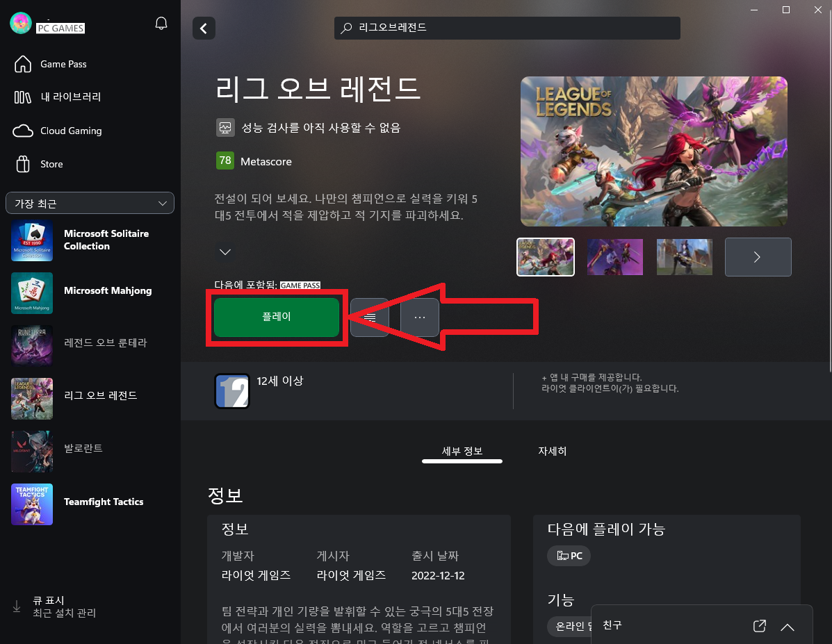Image resolution: width=832 pixels, height=644 pixels.
Task: Expand the 친구 panel with chevron
Action: (x=788, y=627)
